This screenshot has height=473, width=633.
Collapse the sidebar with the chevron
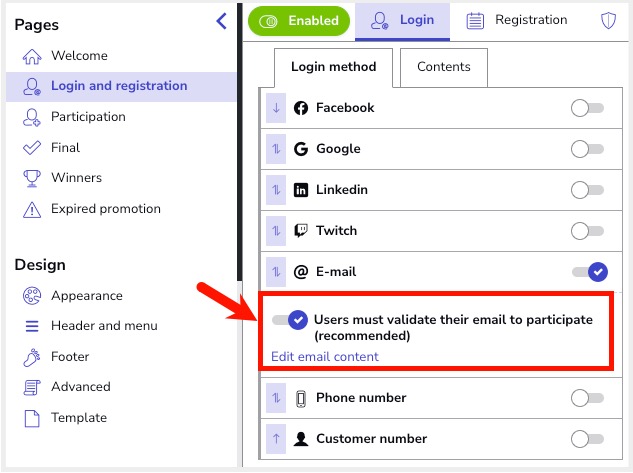coord(221,22)
